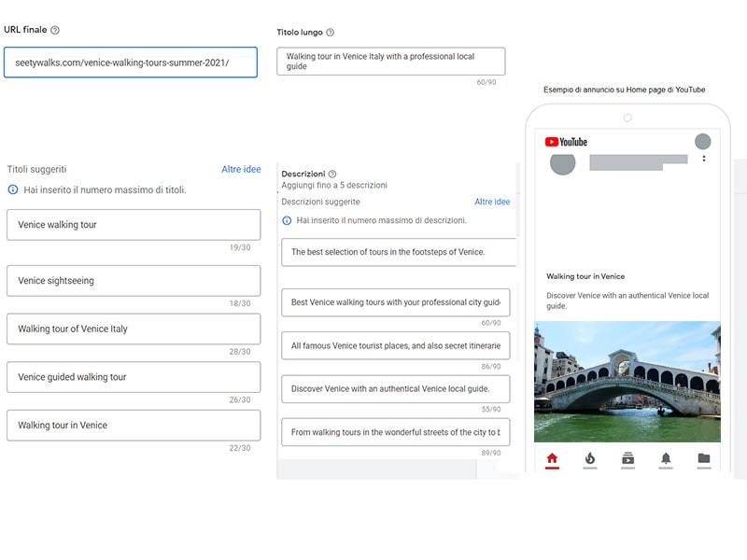747x560 pixels.
Task: Open the three-dot menu in YouTube preview
Action: point(704,159)
